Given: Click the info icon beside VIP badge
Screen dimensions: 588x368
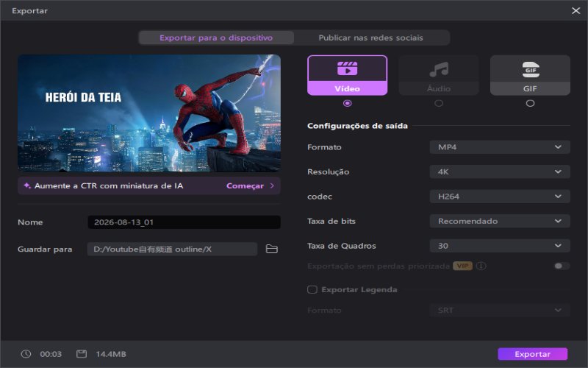Looking at the screenshot, I should coord(481,266).
